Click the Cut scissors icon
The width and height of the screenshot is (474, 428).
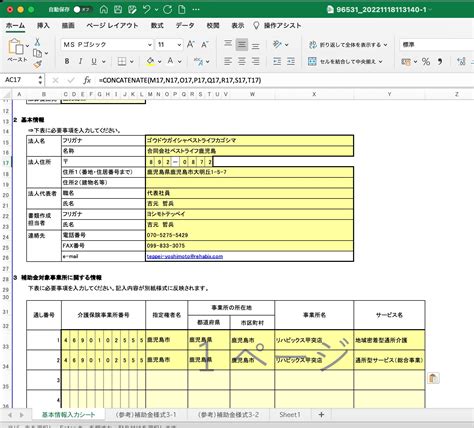tap(37, 42)
